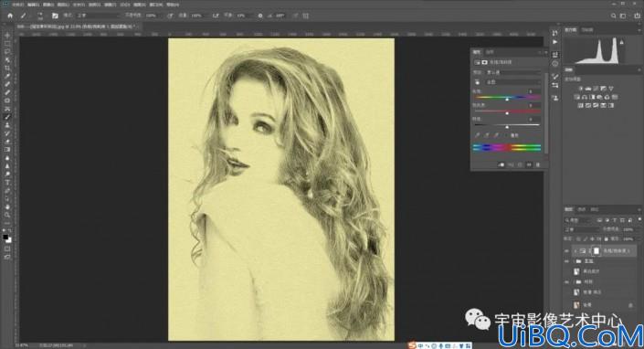Image resolution: width=644 pixels, height=349 pixels.
Task: Open the History panel icon in dock
Action: [554, 33]
